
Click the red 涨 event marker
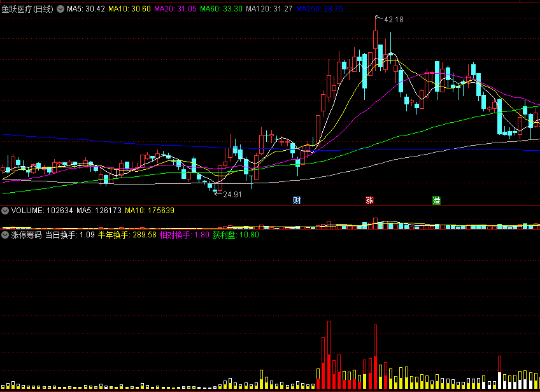click(369, 200)
